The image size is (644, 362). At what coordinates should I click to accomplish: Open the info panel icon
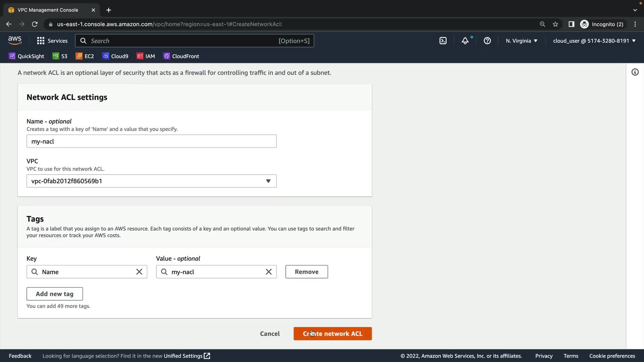point(635,72)
